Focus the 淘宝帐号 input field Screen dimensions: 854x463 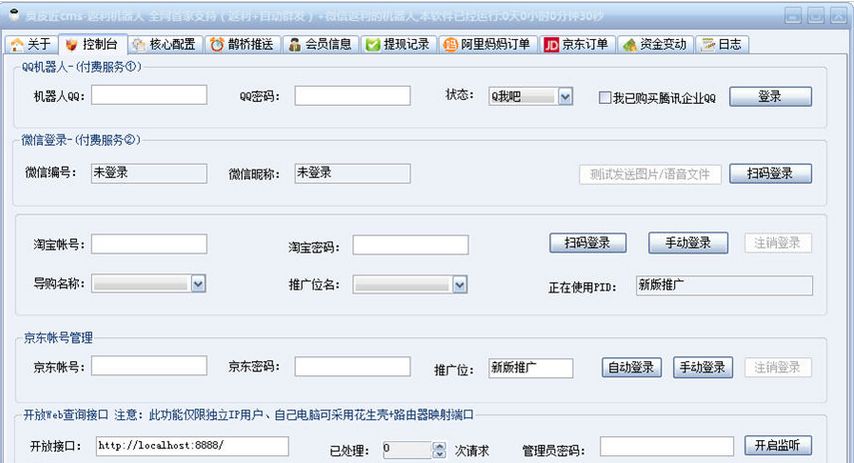[149, 244]
